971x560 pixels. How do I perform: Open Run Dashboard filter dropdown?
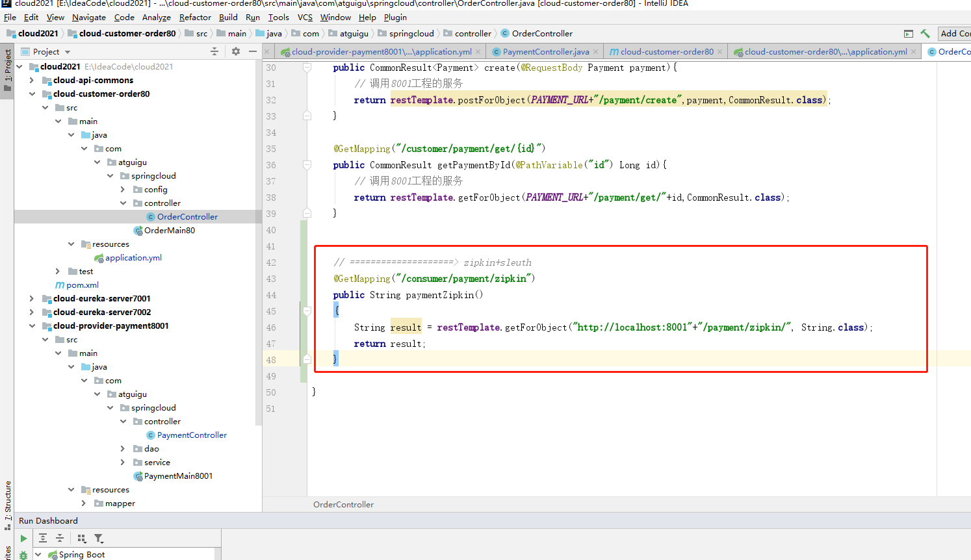click(99, 538)
